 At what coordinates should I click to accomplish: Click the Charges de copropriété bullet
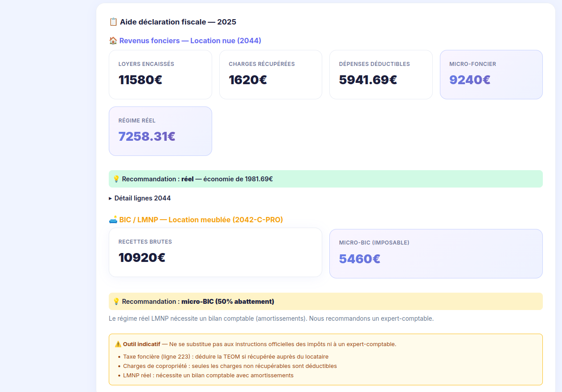coord(230,366)
